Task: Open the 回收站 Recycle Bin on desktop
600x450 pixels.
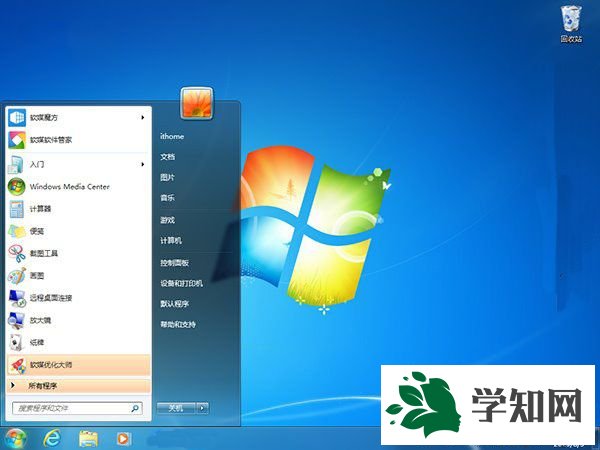Action: [571, 24]
